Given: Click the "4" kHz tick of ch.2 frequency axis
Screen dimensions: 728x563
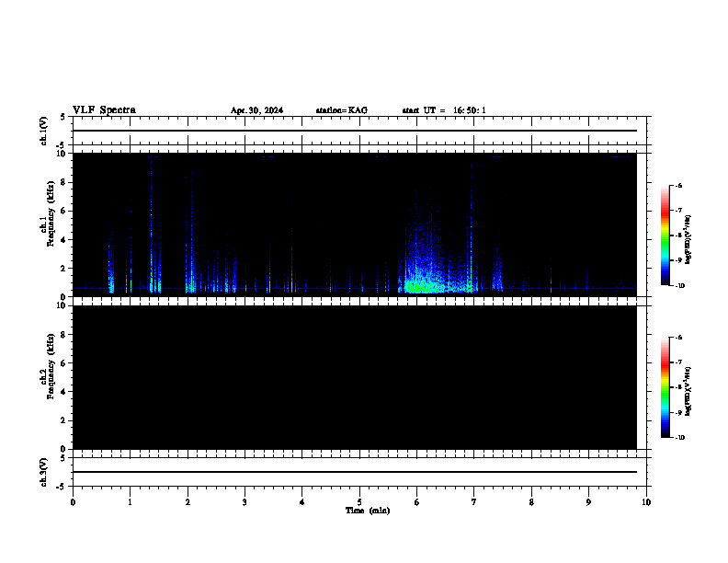Looking at the screenshot, I should click(x=63, y=392).
